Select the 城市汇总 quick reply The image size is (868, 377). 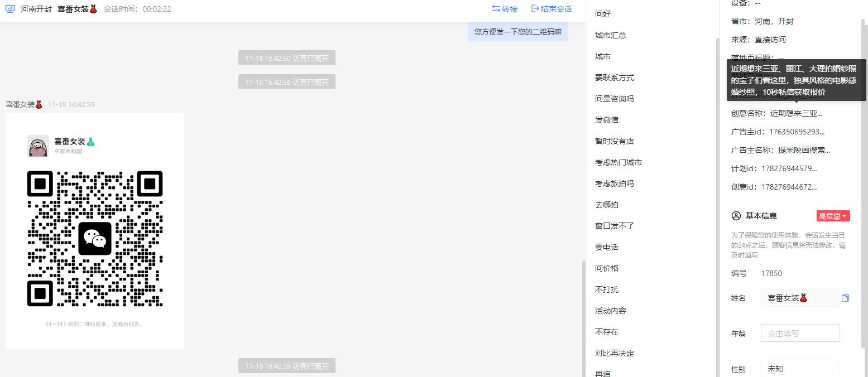(x=611, y=35)
